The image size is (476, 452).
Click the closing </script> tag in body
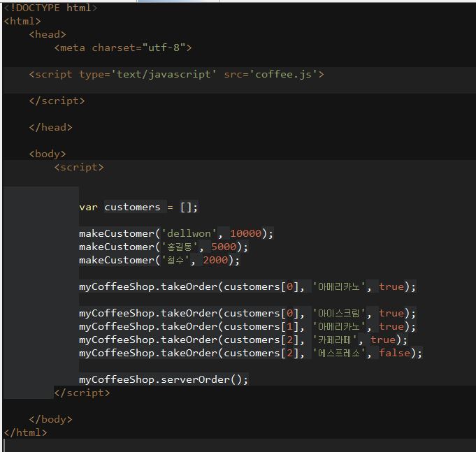click(82, 393)
